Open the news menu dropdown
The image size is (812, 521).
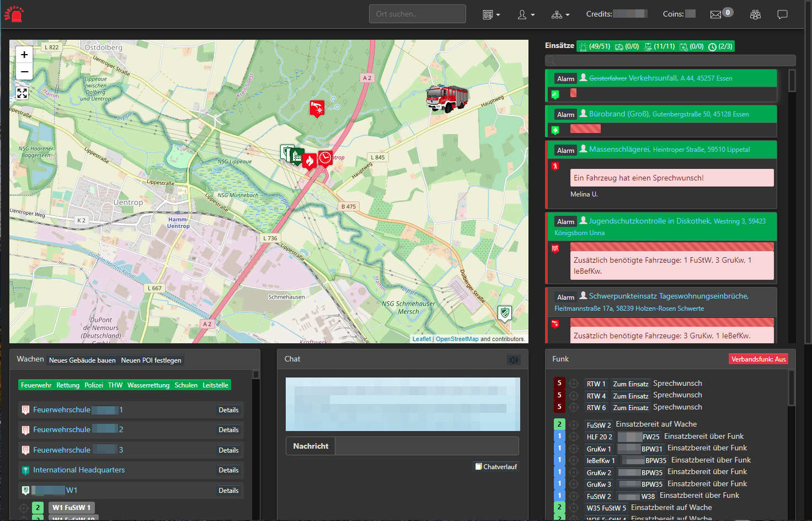(x=491, y=14)
